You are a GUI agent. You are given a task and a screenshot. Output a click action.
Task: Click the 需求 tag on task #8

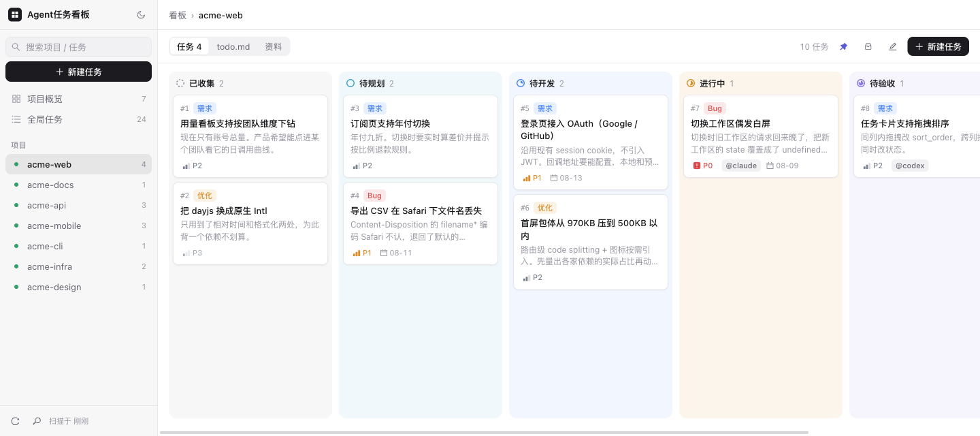coord(885,108)
